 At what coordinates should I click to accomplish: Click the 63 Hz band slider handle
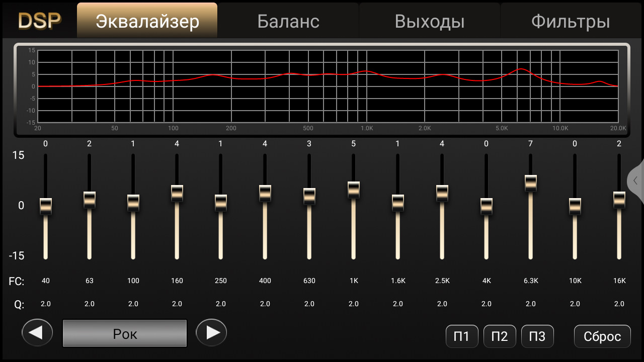pos(90,200)
